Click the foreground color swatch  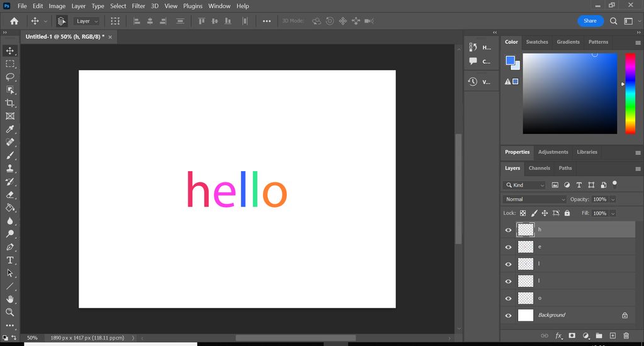click(510, 61)
